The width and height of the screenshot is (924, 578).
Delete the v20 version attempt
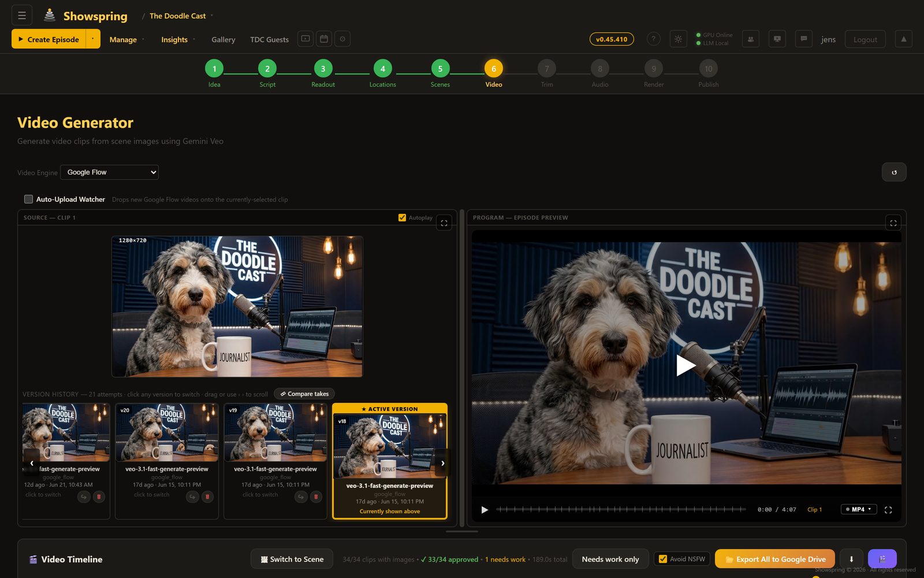coord(207,497)
